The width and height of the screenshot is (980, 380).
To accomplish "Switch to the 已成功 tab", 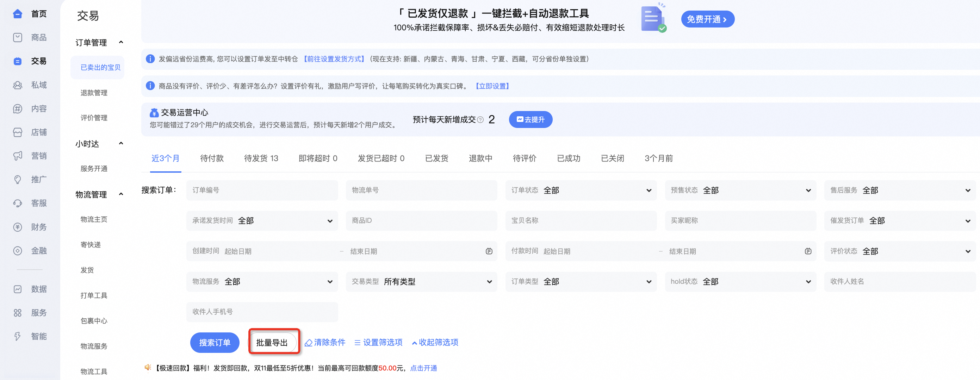I will coord(568,158).
